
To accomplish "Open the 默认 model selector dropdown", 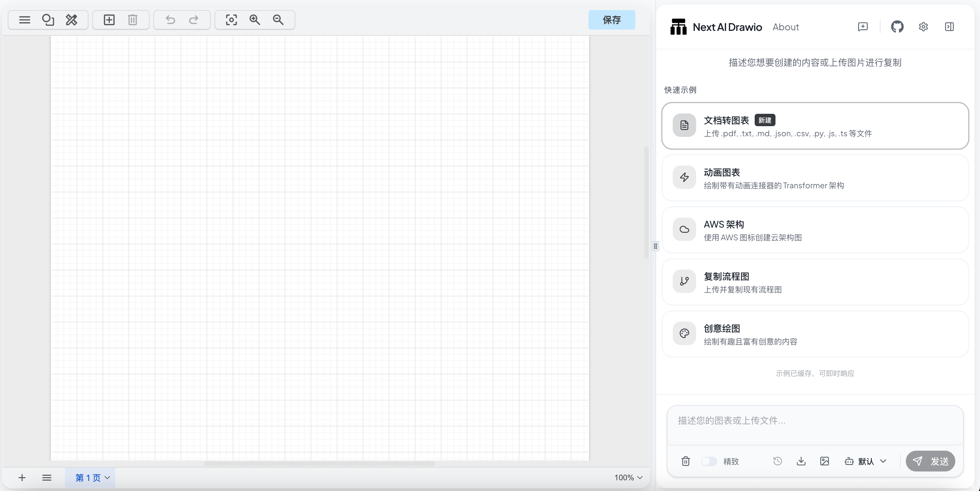I will pos(866,461).
